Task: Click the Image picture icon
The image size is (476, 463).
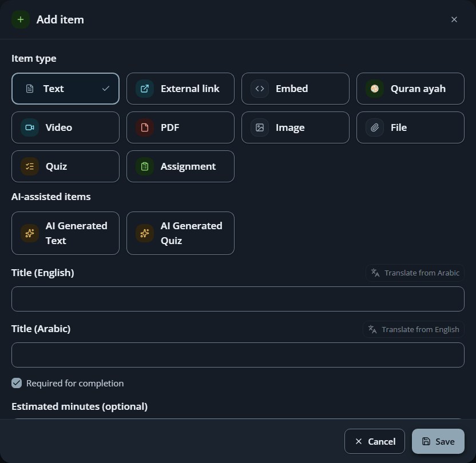Action: click(x=260, y=127)
